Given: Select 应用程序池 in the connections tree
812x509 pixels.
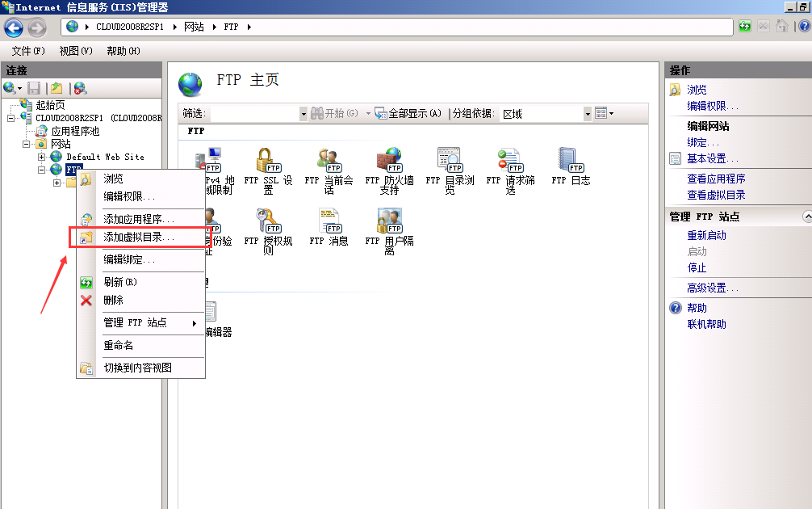Looking at the screenshot, I should (74, 131).
